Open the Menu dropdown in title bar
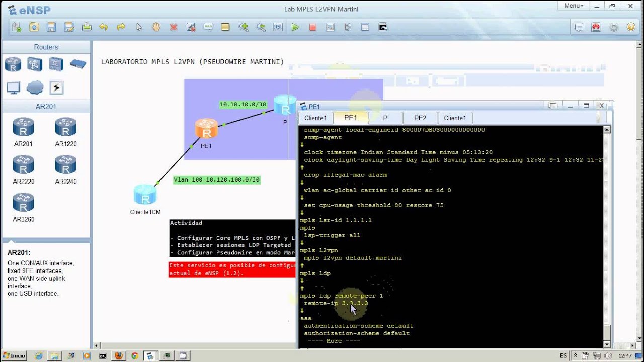This screenshot has height=362, width=644. tap(574, 6)
